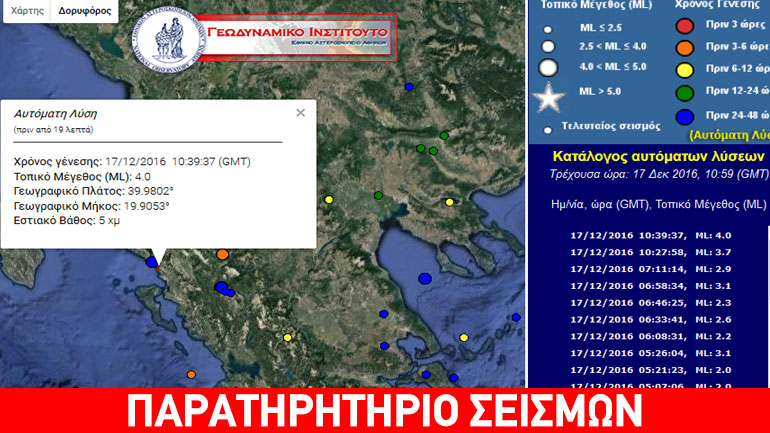Select catalog entry 17/12/2016 10:27:58 ML 3.7
This screenshot has width=770, height=433.
(651, 252)
